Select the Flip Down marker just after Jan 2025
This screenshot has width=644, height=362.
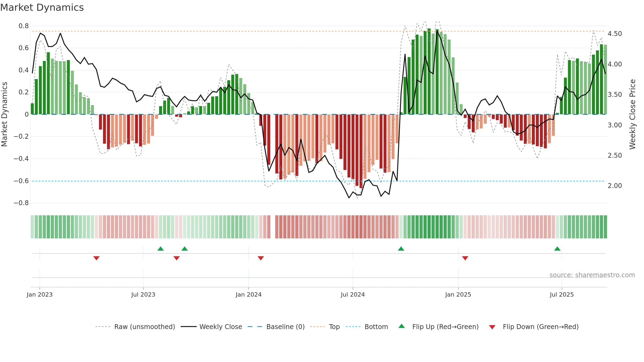point(465,258)
